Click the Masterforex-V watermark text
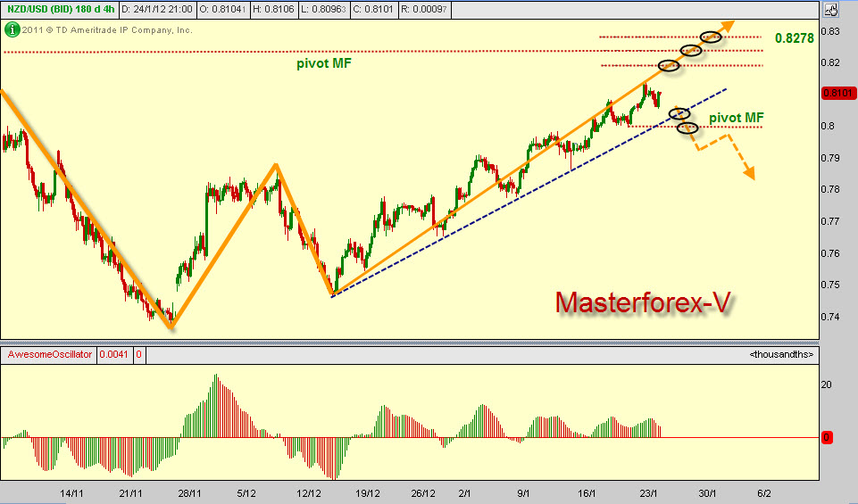 (x=643, y=302)
